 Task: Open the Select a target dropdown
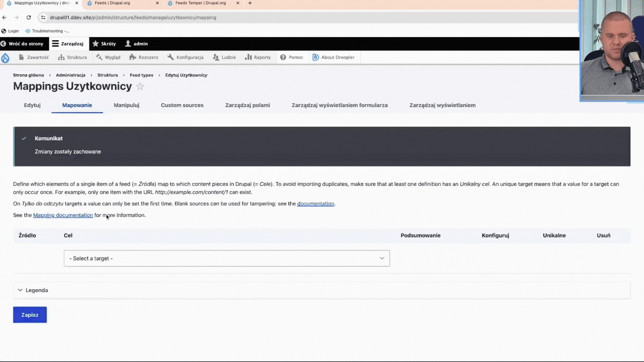tap(226, 258)
